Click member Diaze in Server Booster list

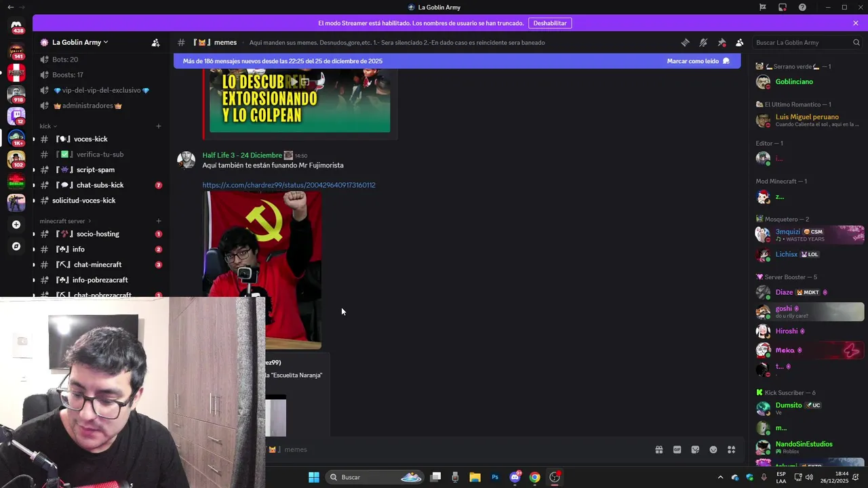[x=808, y=292]
